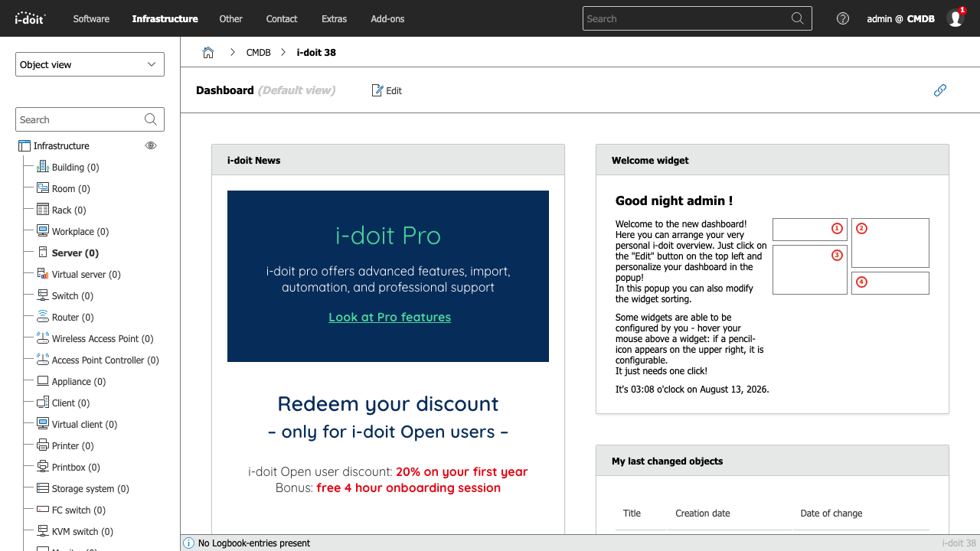Click the Infrastructure tree root label
Viewport: 980px width, 551px height.
(61, 145)
